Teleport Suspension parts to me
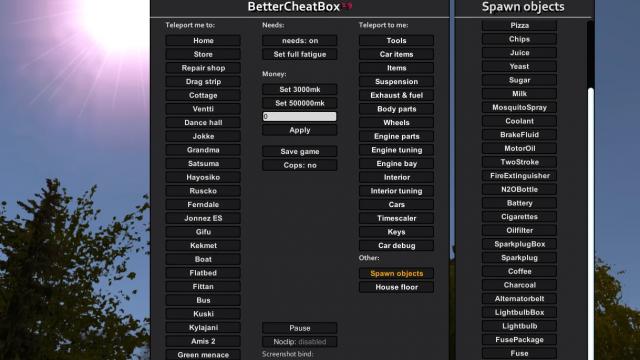Viewport: 640px width, 360px height. click(x=396, y=82)
